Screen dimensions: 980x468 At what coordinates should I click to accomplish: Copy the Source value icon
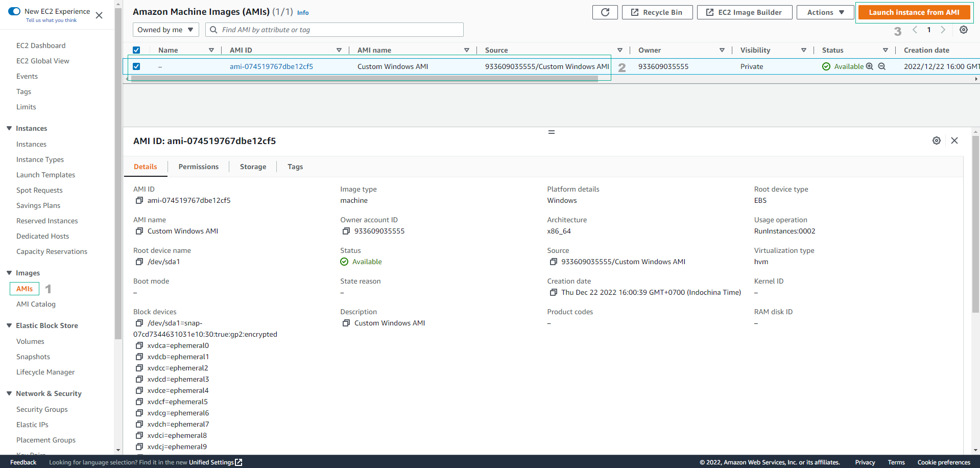(553, 262)
